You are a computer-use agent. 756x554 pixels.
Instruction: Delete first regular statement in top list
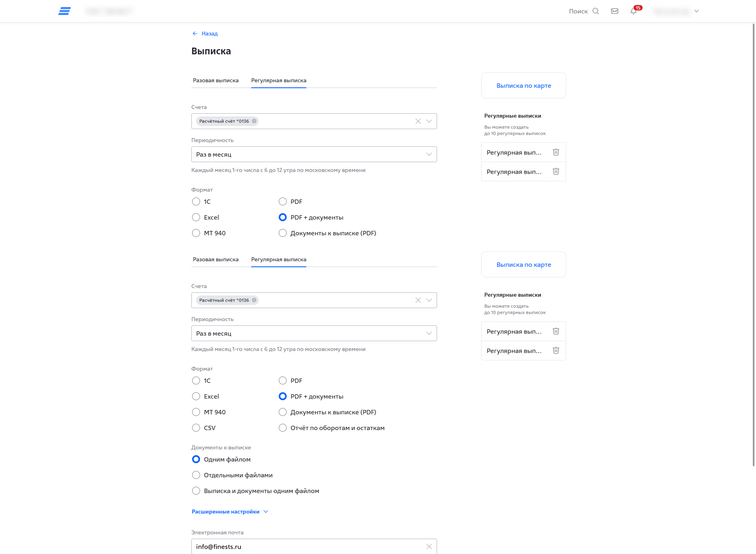tap(556, 152)
